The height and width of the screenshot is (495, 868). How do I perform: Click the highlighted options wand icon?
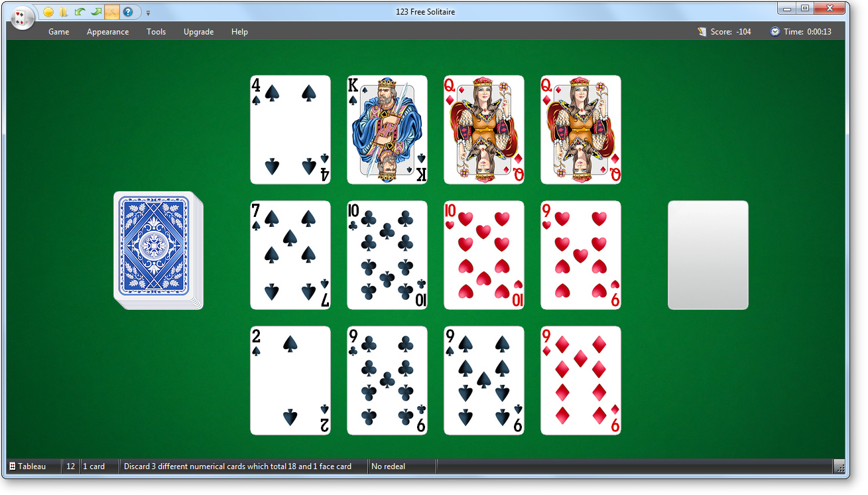pyautogui.click(x=111, y=11)
